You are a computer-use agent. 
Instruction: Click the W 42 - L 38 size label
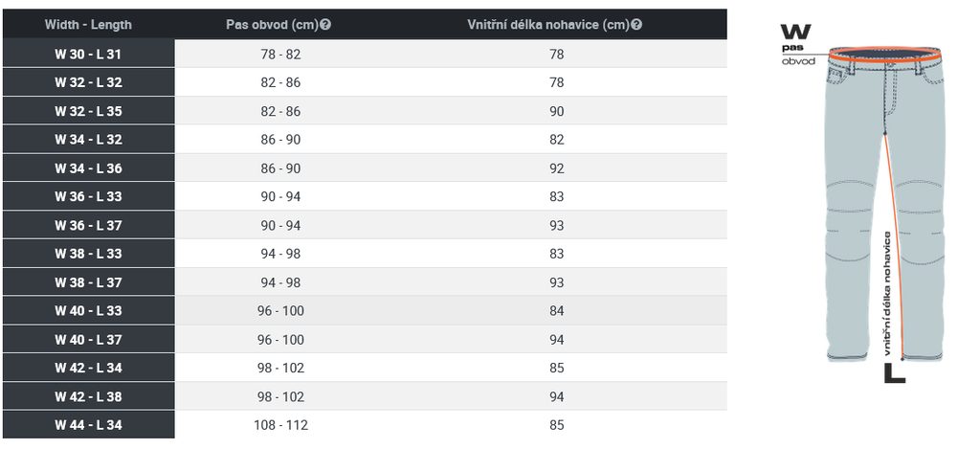pyautogui.click(x=88, y=396)
